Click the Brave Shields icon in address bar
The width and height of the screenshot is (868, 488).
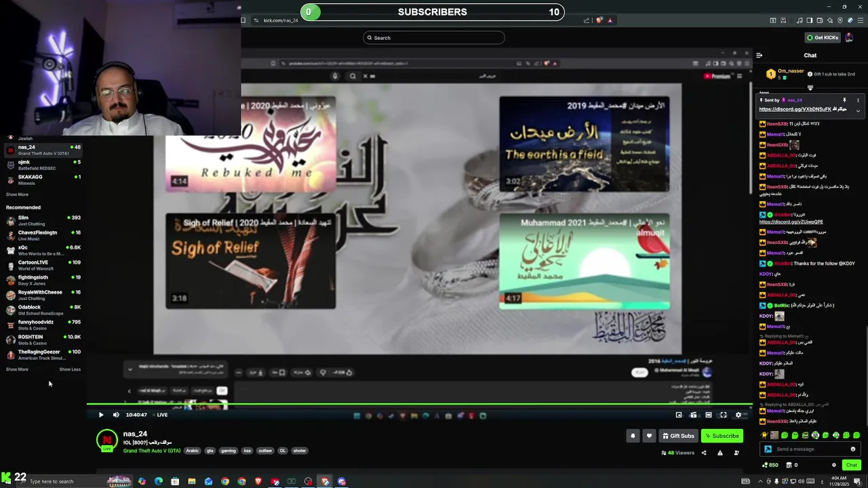click(599, 20)
